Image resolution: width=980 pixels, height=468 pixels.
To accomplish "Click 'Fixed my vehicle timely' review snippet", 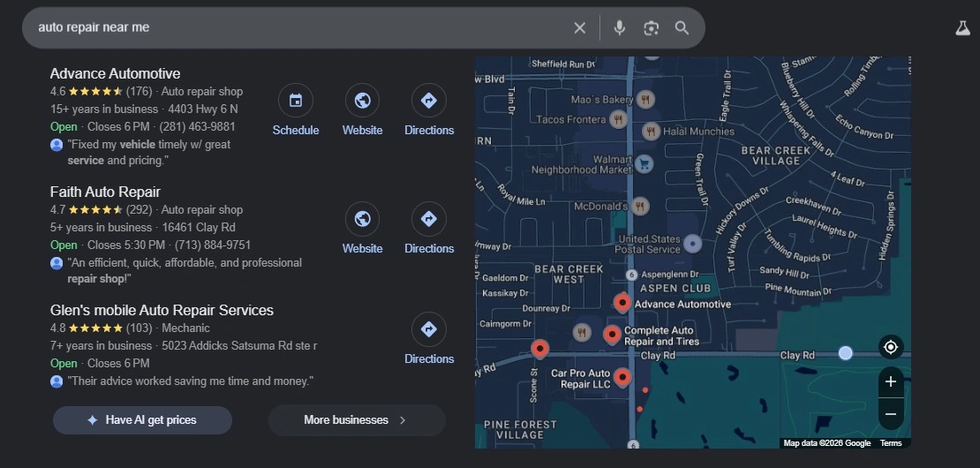I will [148, 153].
